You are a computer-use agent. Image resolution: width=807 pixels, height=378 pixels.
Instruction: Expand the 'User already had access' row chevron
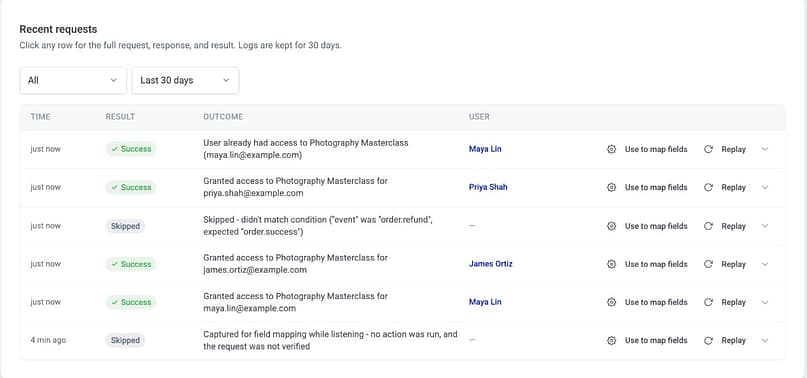765,149
